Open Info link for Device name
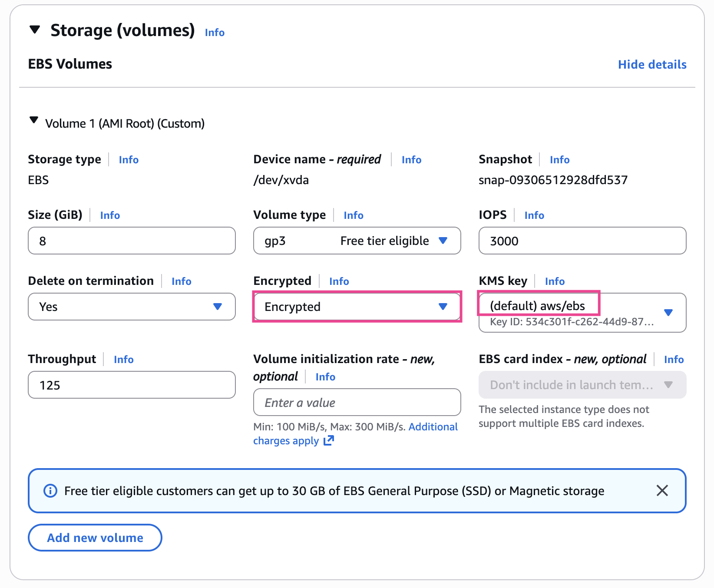The height and width of the screenshot is (588, 714). [411, 160]
